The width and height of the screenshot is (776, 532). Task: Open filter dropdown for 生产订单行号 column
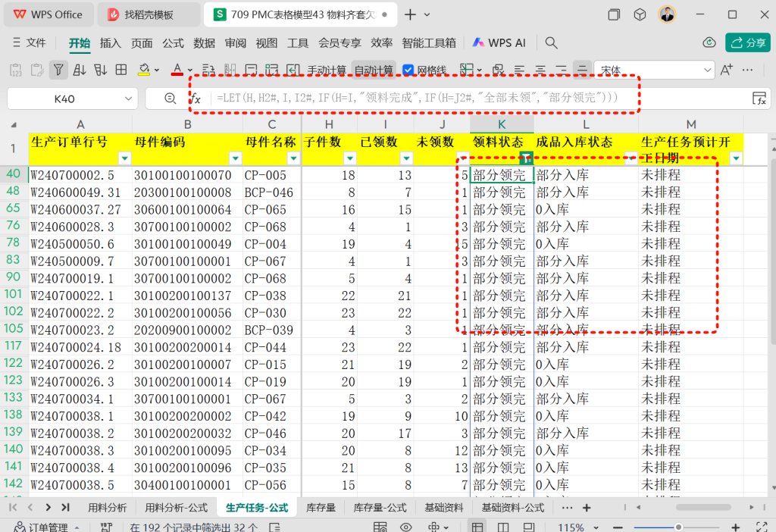125,158
